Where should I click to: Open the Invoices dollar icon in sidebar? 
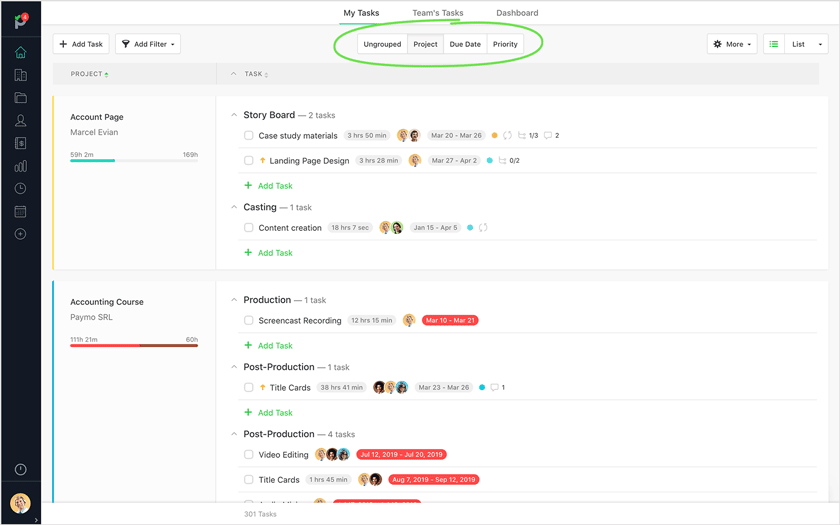(20, 143)
